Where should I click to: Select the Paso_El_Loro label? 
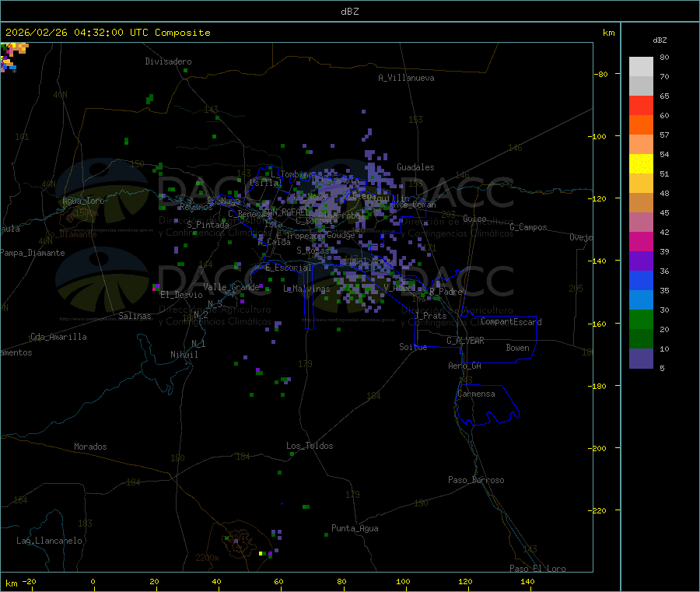pyautogui.click(x=537, y=569)
